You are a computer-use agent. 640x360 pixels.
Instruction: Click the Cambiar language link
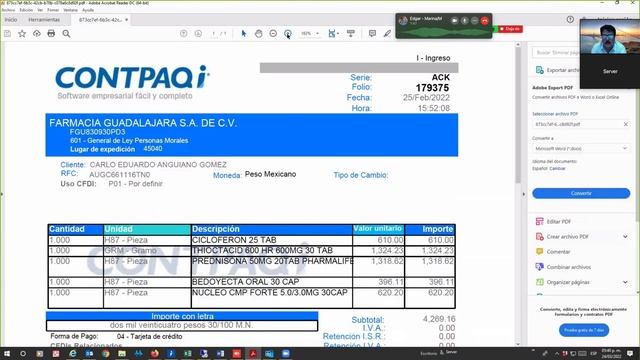(x=557, y=168)
